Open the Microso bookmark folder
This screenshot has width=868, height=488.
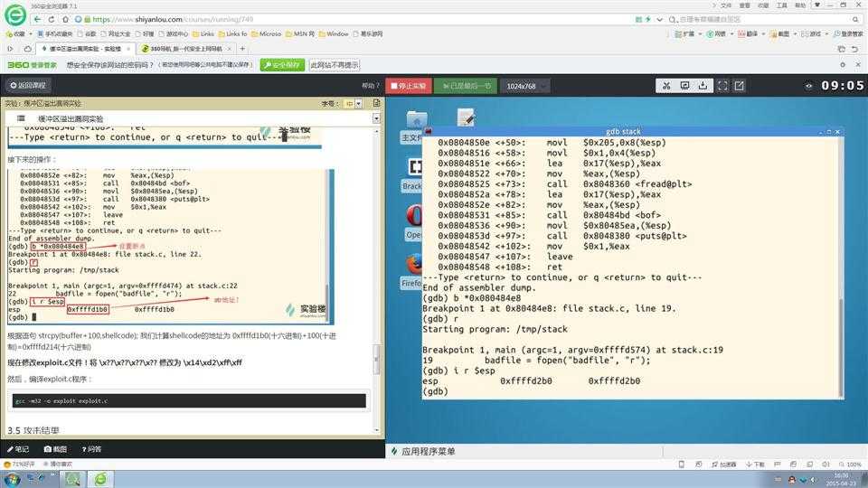tap(266, 33)
